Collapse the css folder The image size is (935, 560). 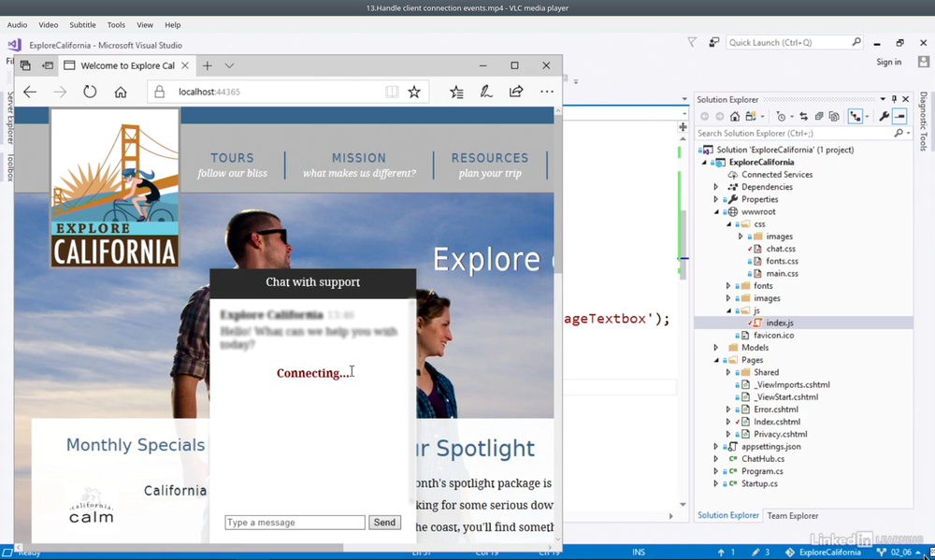tap(728, 224)
